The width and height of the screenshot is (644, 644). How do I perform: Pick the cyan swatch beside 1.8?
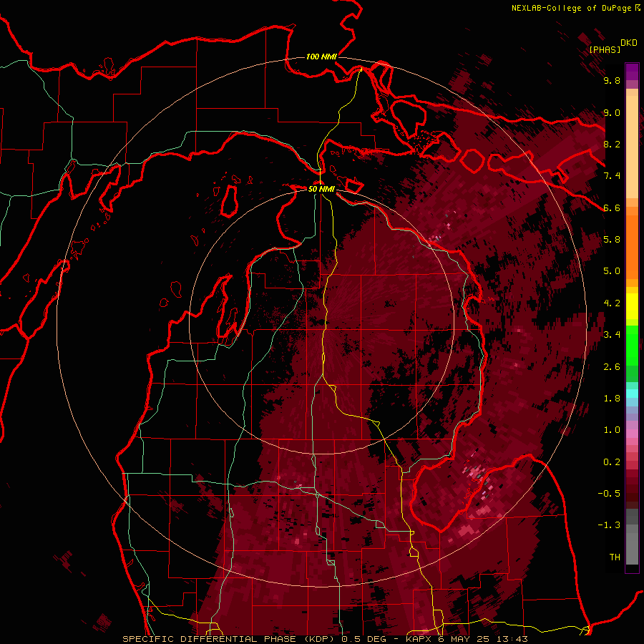point(632,394)
